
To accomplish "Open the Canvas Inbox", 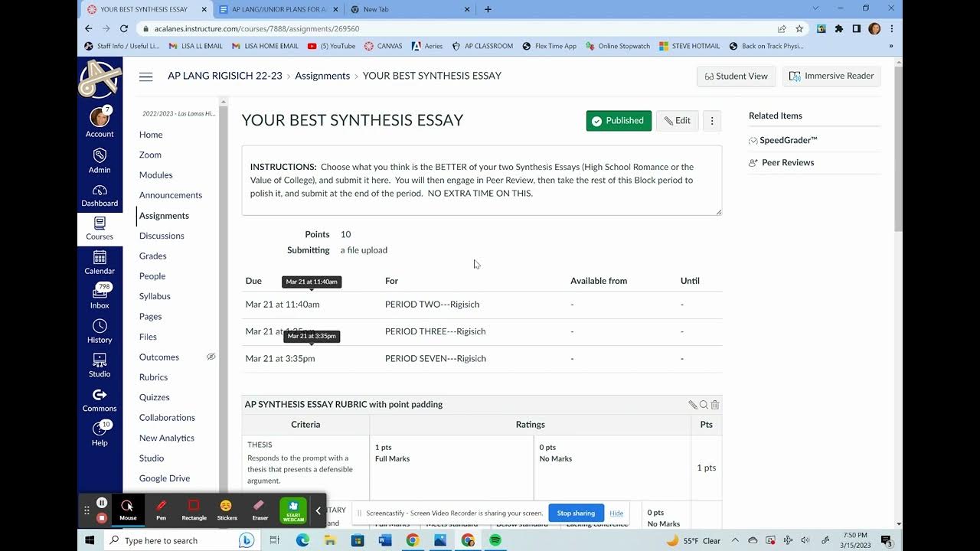I will tap(100, 296).
